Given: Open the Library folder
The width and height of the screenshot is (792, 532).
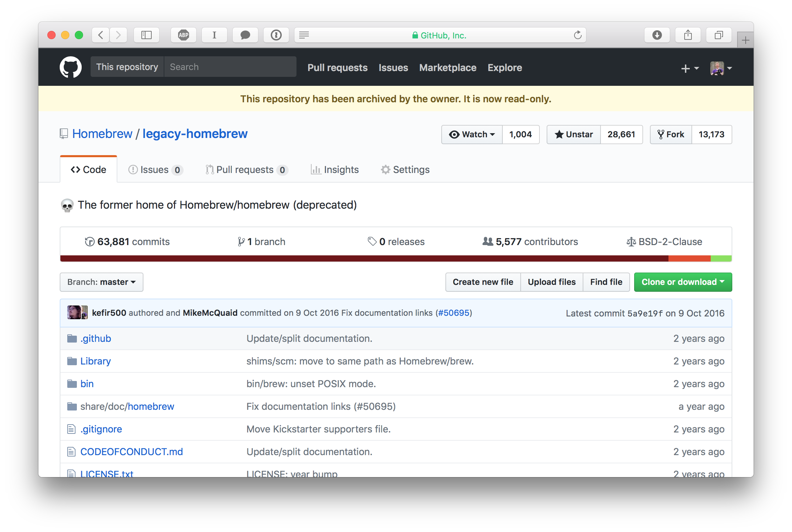Looking at the screenshot, I should click(95, 361).
